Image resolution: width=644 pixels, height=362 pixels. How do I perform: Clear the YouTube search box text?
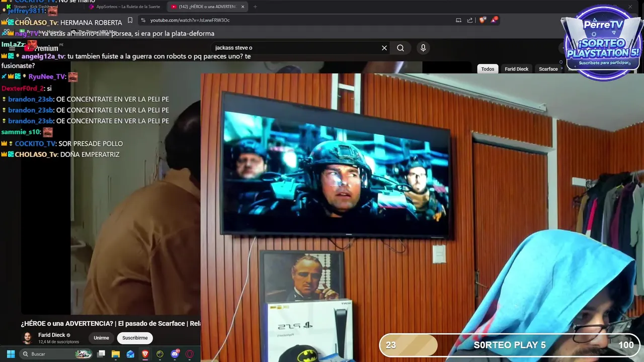[x=384, y=48]
